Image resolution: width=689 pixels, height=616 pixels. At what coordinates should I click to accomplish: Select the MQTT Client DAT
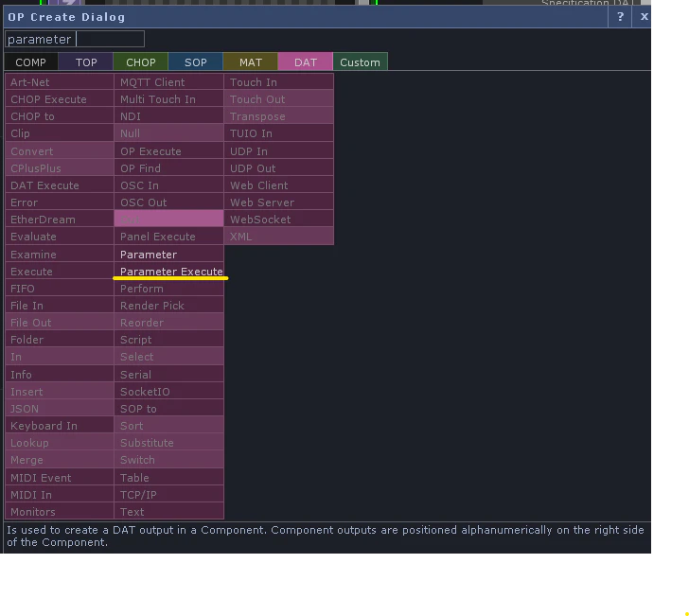(168, 82)
